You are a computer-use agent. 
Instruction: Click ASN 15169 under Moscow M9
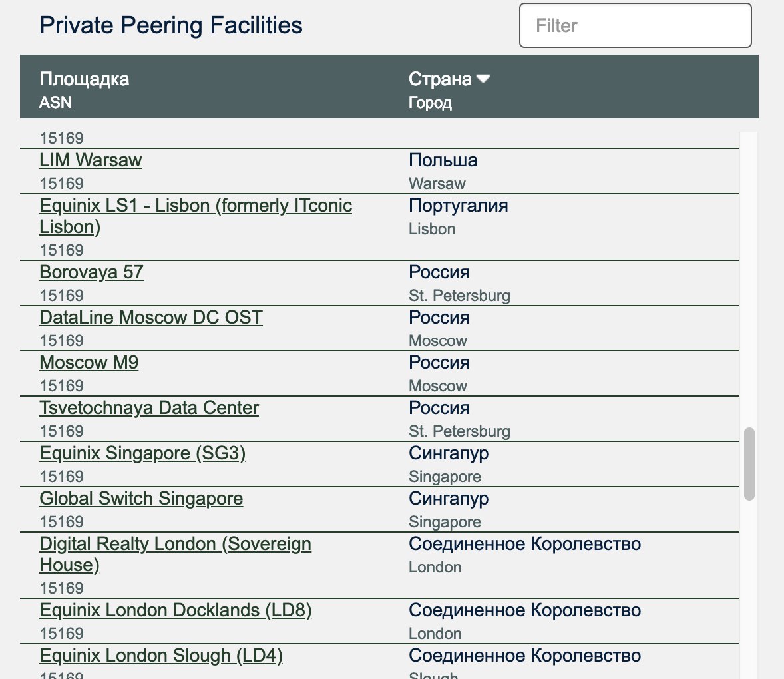point(61,386)
